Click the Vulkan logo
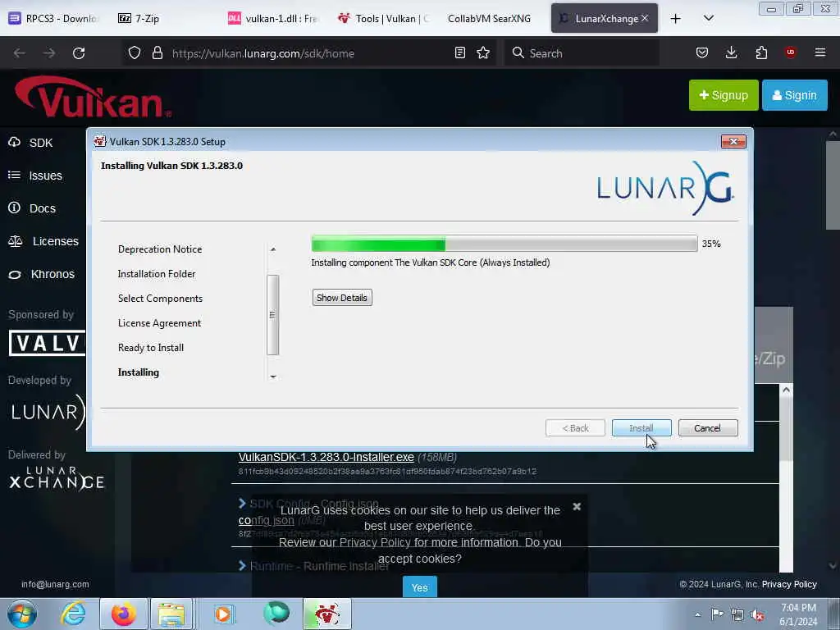840x630 pixels. (x=94, y=97)
